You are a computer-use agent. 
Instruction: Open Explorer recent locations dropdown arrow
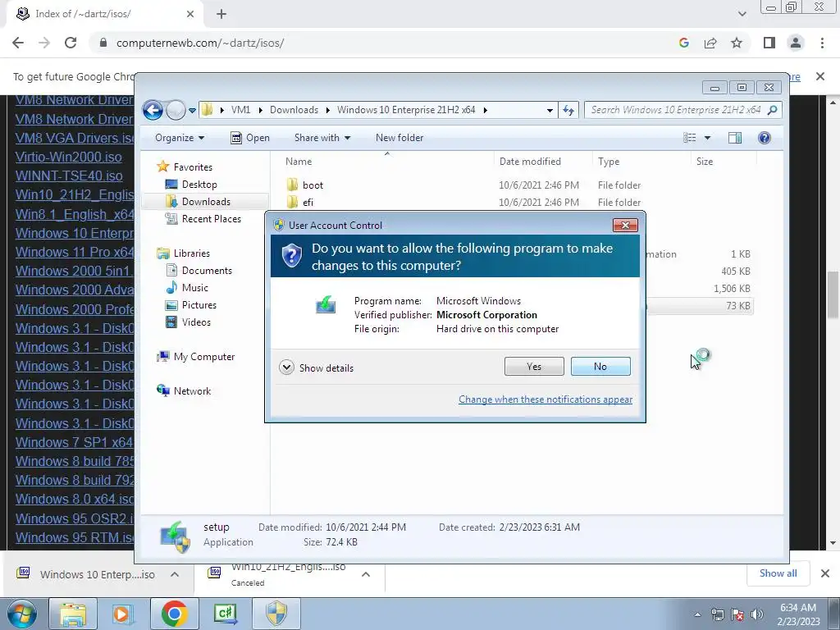(x=192, y=111)
